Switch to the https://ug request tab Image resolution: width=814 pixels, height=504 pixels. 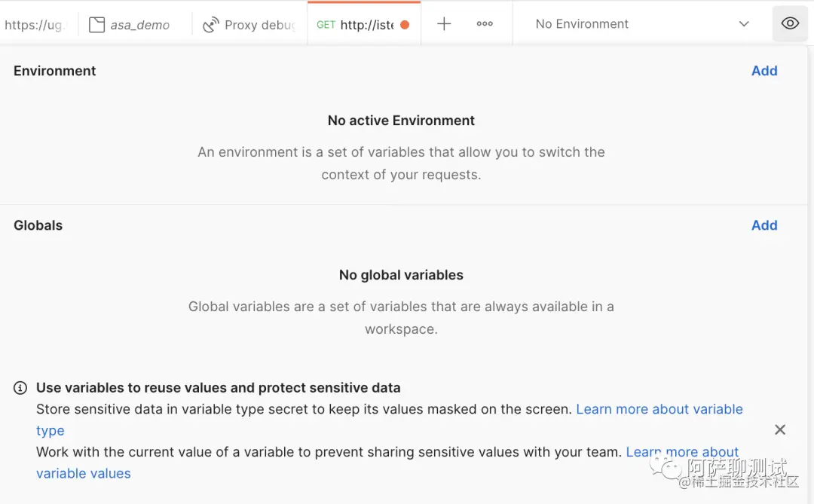pos(34,25)
